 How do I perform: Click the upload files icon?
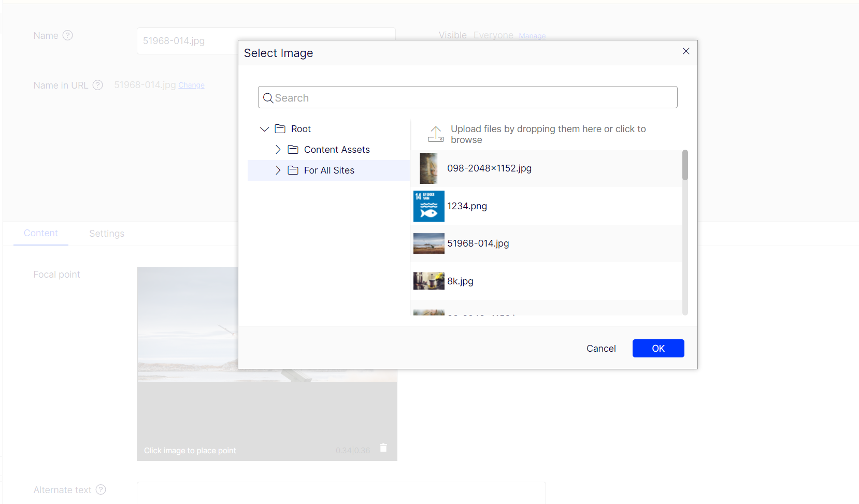436,134
